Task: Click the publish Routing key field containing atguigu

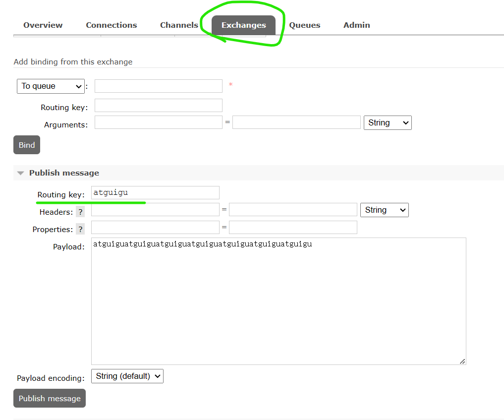Action: tap(155, 192)
